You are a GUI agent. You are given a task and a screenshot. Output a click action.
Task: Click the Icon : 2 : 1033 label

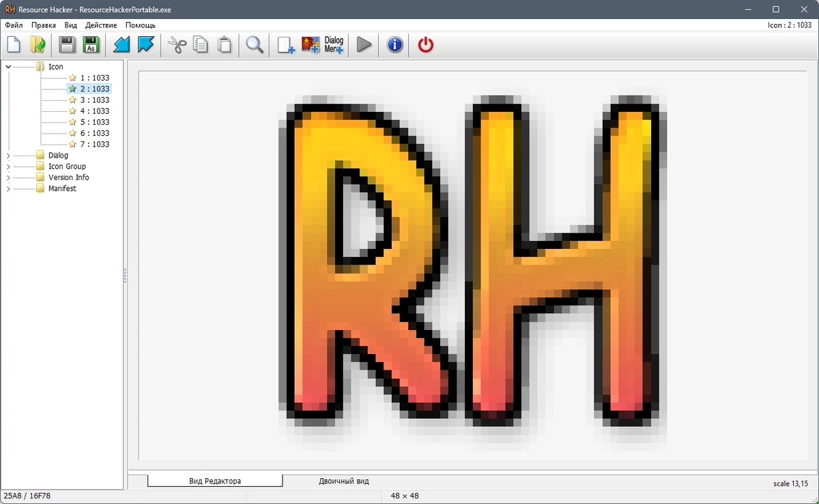point(790,25)
